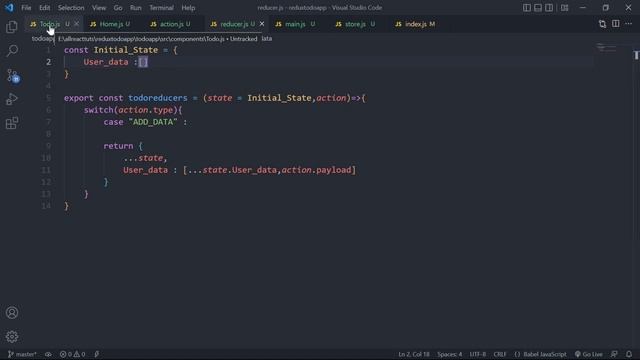The height and width of the screenshot is (360, 640).
Task: Click the VS Code logo icon
Action: (x=9, y=7)
